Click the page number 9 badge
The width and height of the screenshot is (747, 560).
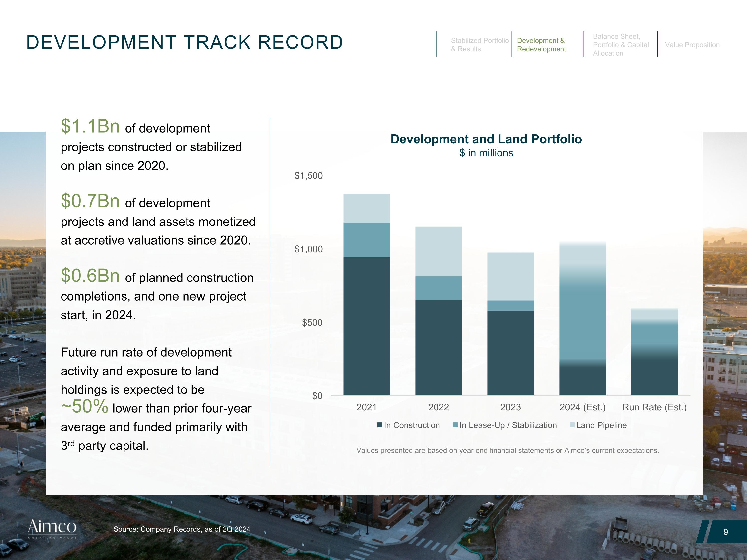(x=725, y=532)
